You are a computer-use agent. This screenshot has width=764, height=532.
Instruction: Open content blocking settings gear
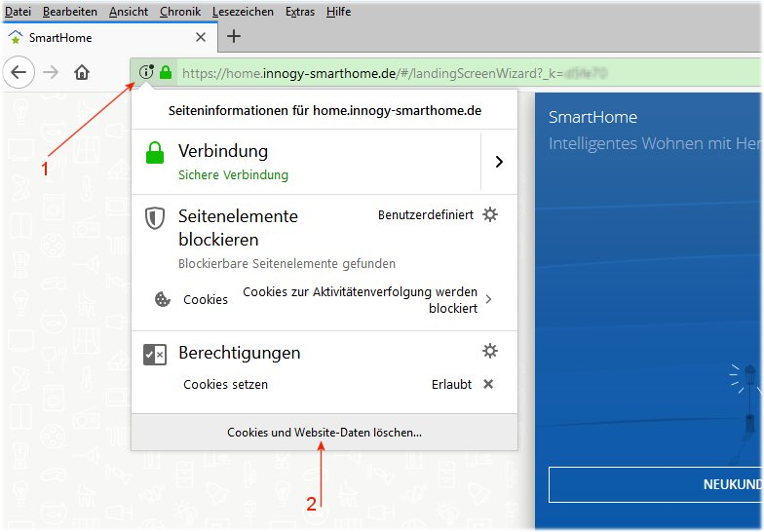[x=490, y=214]
